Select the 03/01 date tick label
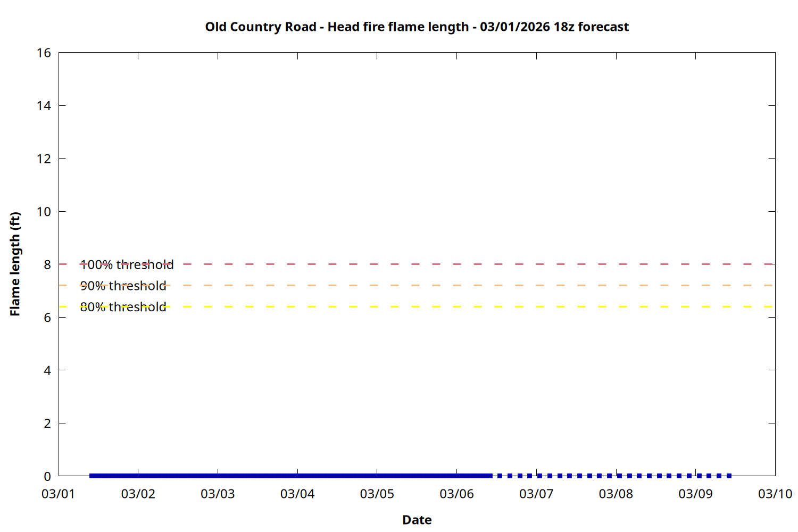798x532 pixels. 59,494
